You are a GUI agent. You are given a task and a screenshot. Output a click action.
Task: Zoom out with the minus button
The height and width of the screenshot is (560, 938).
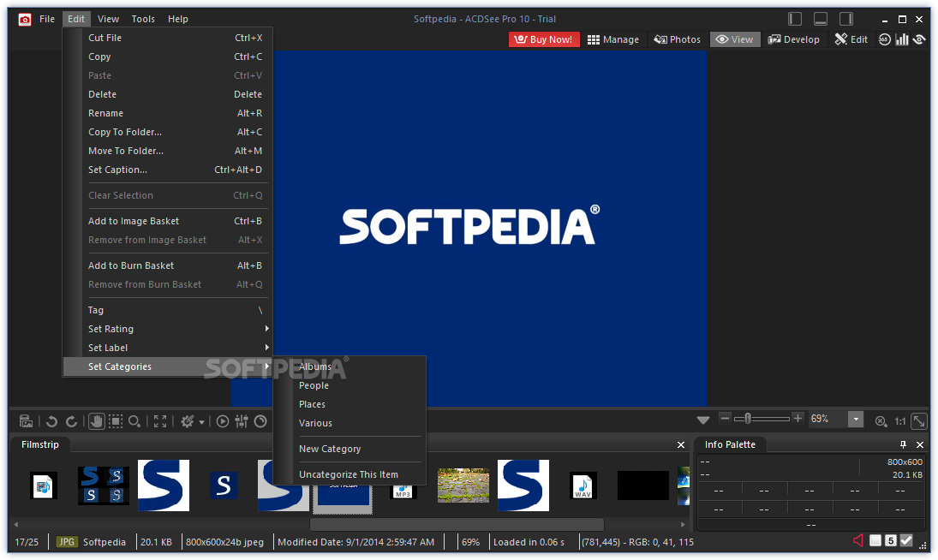click(x=725, y=418)
